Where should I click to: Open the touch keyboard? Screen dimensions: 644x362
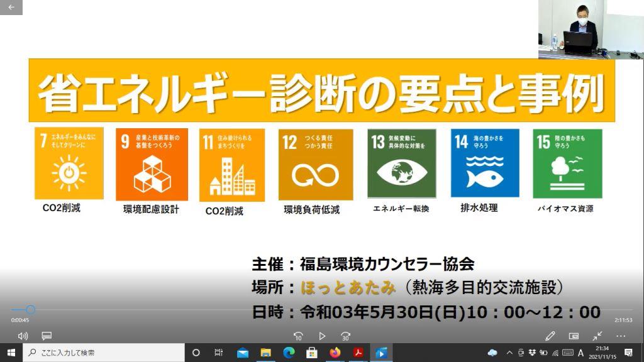tap(568, 353)
